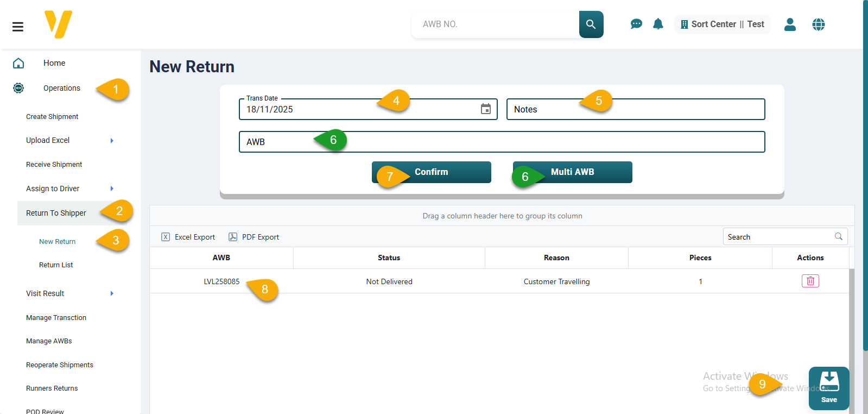Open the user profile icon
Image resolution: width=868 pixels, height=414 pixels.
(x=790, y=24)
